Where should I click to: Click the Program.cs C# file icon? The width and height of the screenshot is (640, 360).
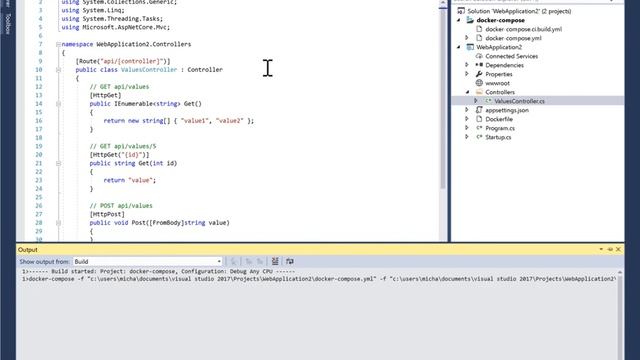479,128
